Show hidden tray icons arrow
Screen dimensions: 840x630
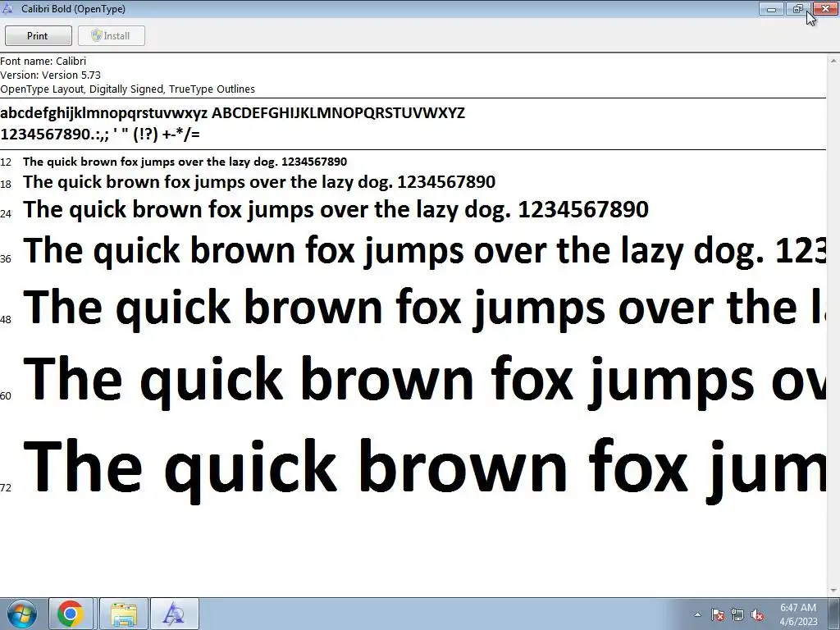(697, 614)
